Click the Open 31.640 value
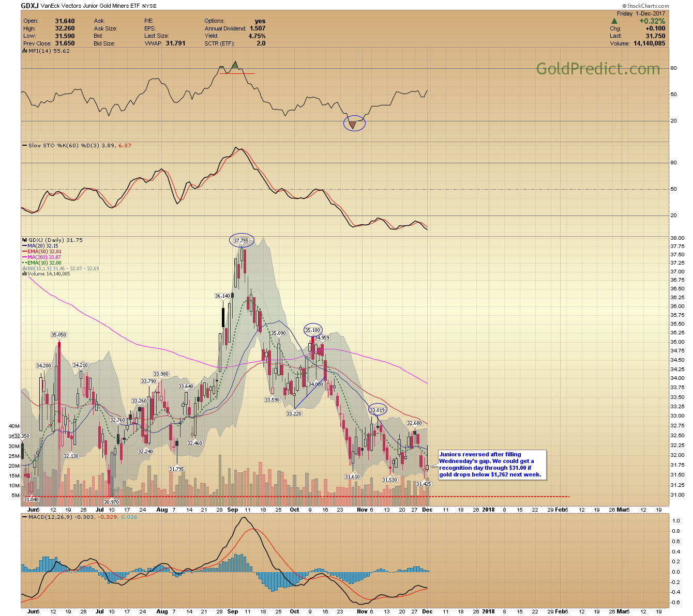693x616 pixels. click(x=65, y=21)
